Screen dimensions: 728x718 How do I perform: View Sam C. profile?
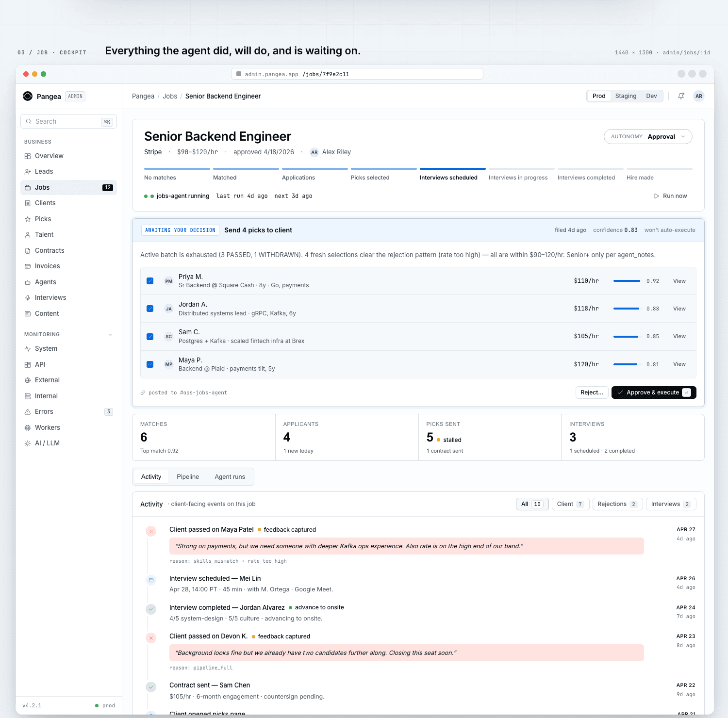pyautogui.click(x=679, y=336)
